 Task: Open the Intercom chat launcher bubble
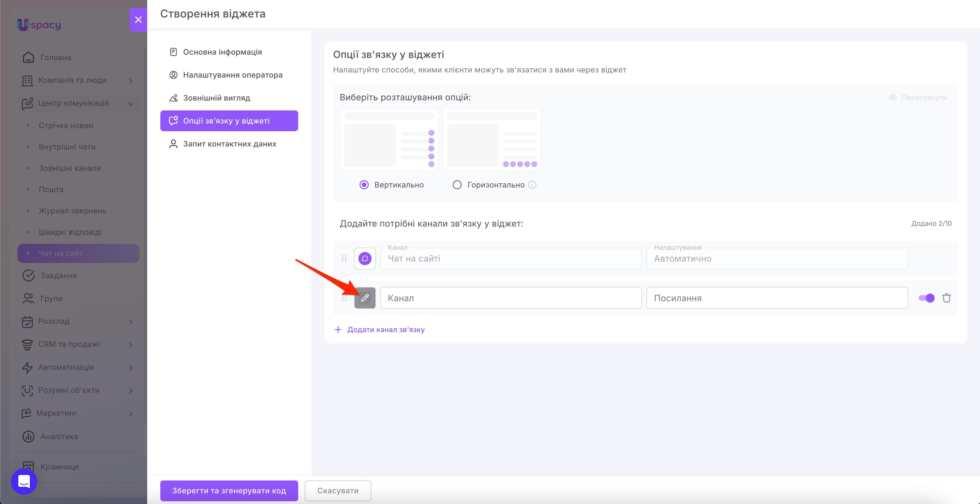click(x=24, y=482)
